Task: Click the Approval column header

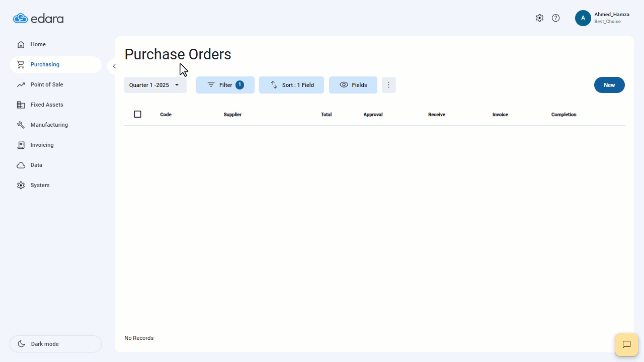Action: tap(373, 115)
